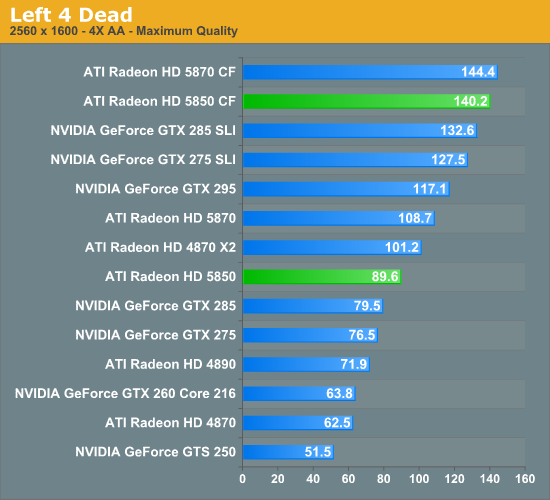
Task: Select the 'ATI Radeon HD 5850 CF' label
Action: pyautogui.click(x=160, y=101)
